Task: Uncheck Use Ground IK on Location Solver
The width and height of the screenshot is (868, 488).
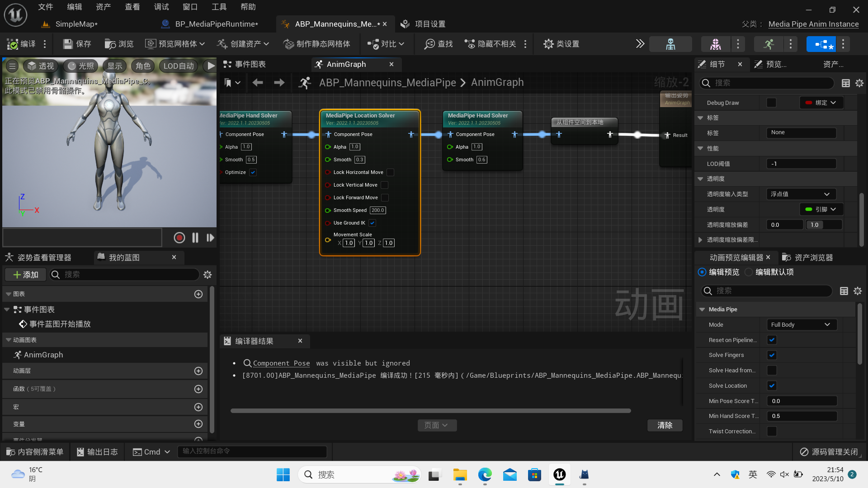Action: pos(372,223)
